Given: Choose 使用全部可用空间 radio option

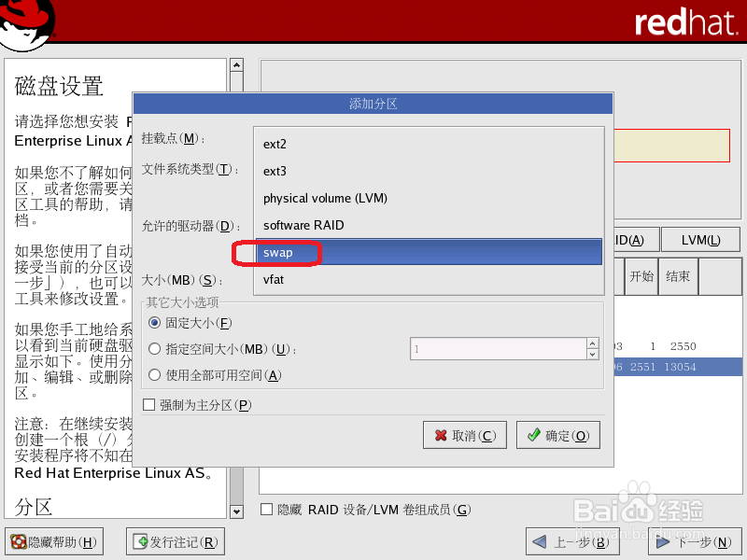Looking at the screenshot, I should click(154, 375).
